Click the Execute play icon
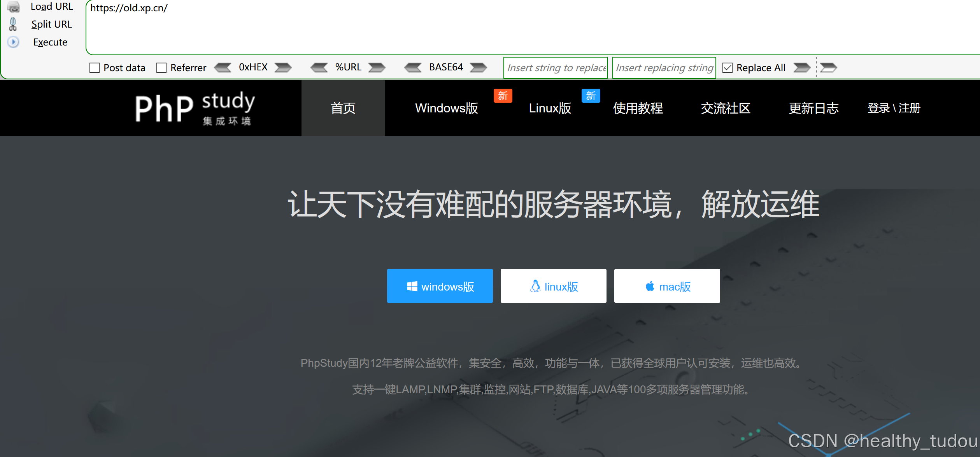 coord(13,42)
